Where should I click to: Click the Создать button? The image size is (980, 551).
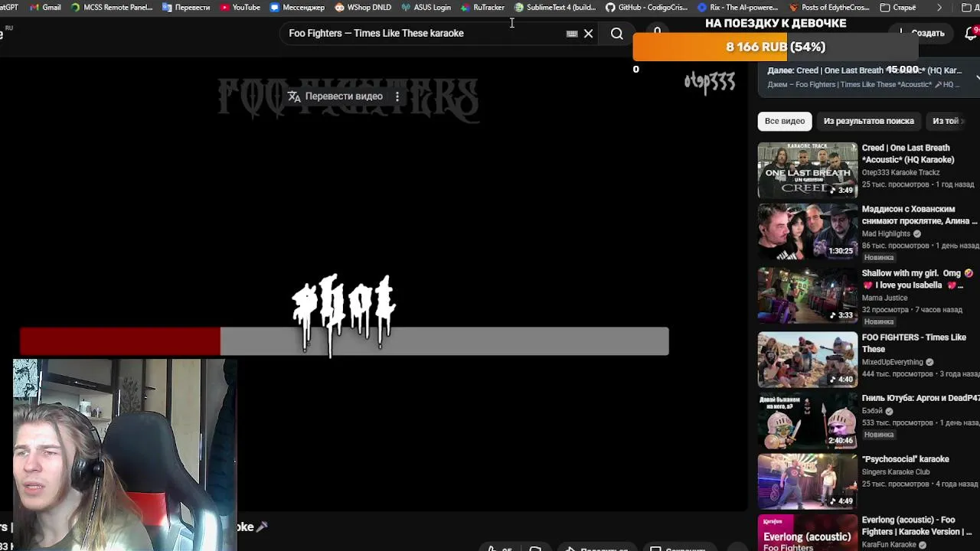pos(922,33)
